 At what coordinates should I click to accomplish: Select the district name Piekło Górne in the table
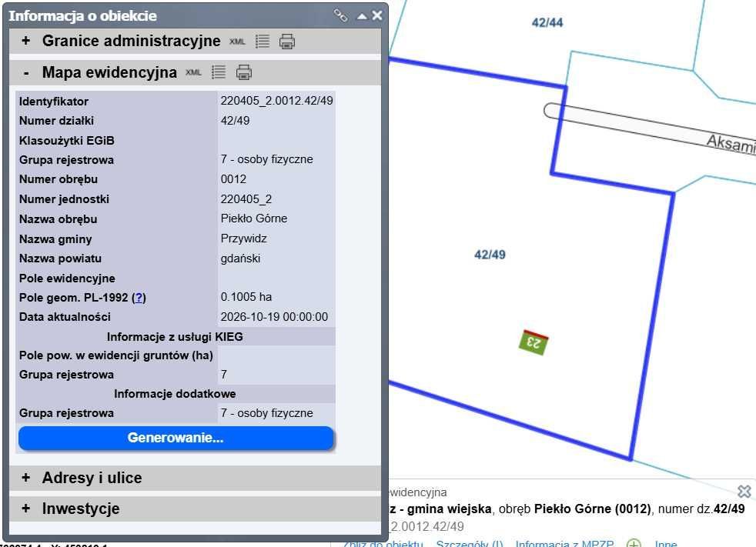[254, 218]
